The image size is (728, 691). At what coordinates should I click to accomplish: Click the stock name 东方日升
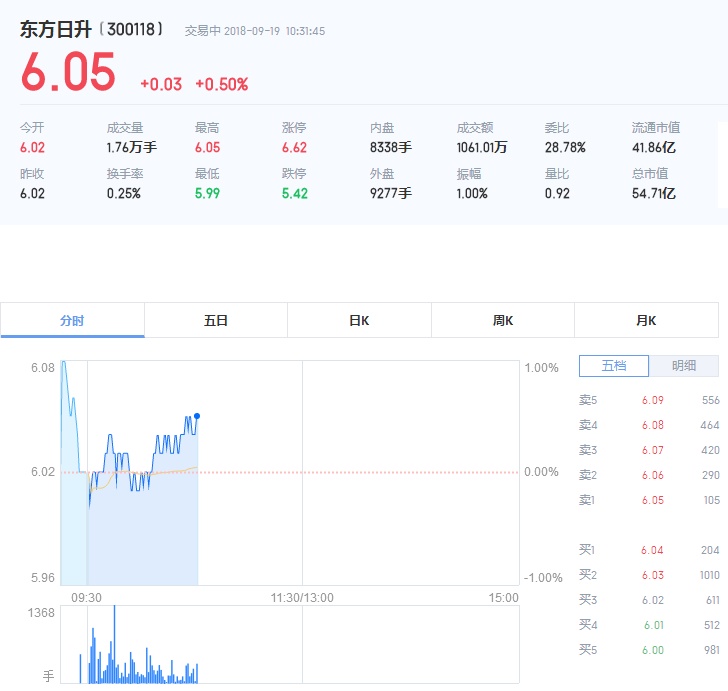tap(56, 30)
